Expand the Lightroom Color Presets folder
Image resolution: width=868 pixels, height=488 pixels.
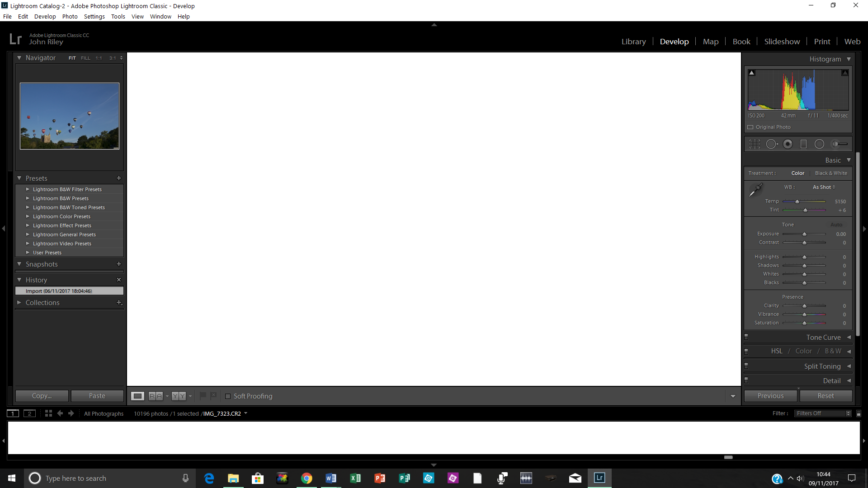point(28,216)
